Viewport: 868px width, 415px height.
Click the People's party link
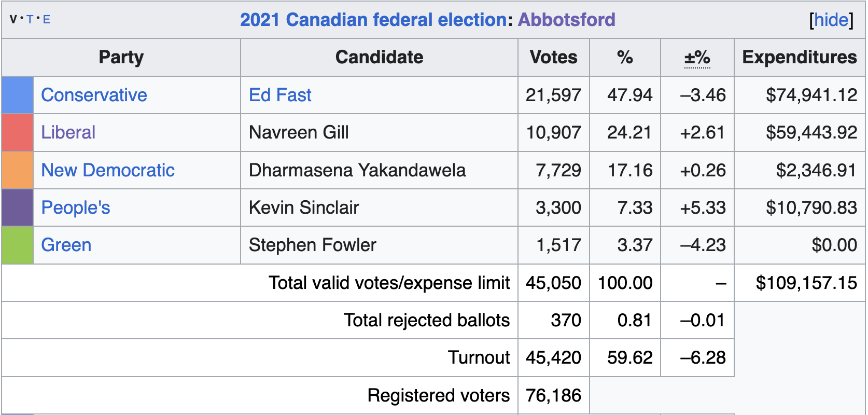point(76,208)
